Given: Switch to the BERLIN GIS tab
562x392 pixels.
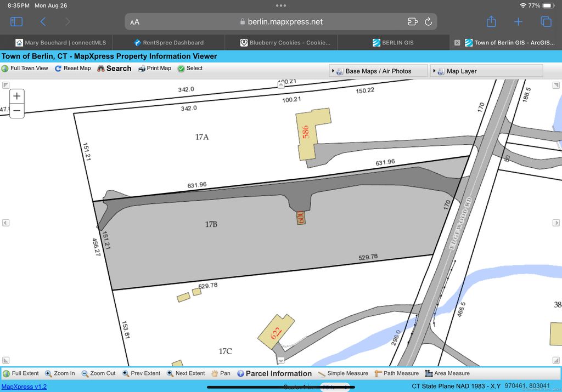Looking at the screenshot, I should [393, 43].
